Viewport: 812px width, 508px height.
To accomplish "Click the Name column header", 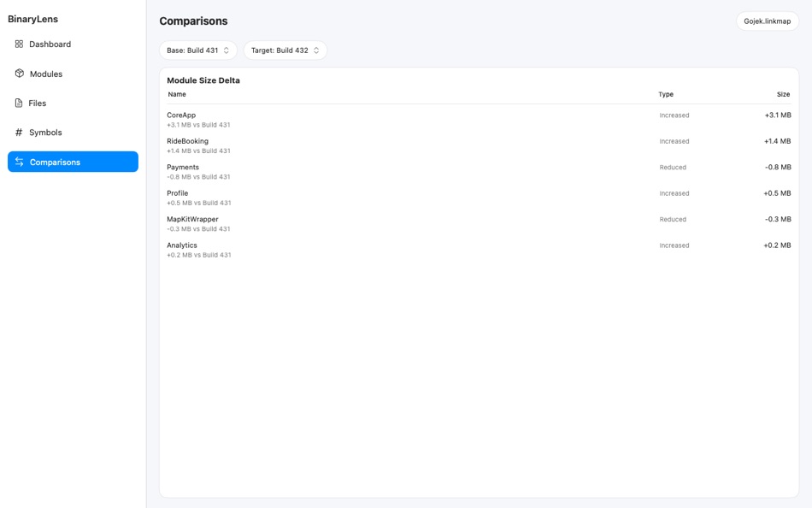I will (x=177, y=94).
